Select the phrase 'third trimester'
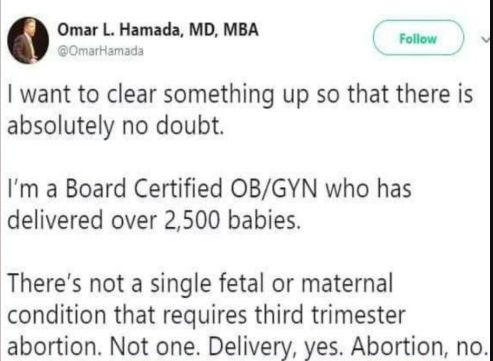The width and height of the screenshot is (493, 361). click(330, 315)
